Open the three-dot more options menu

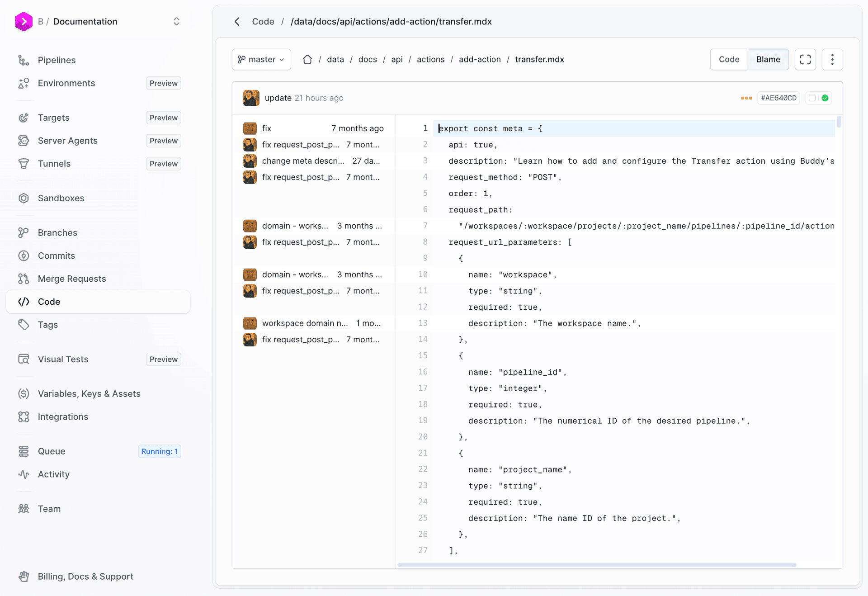[x=832, y=59]
